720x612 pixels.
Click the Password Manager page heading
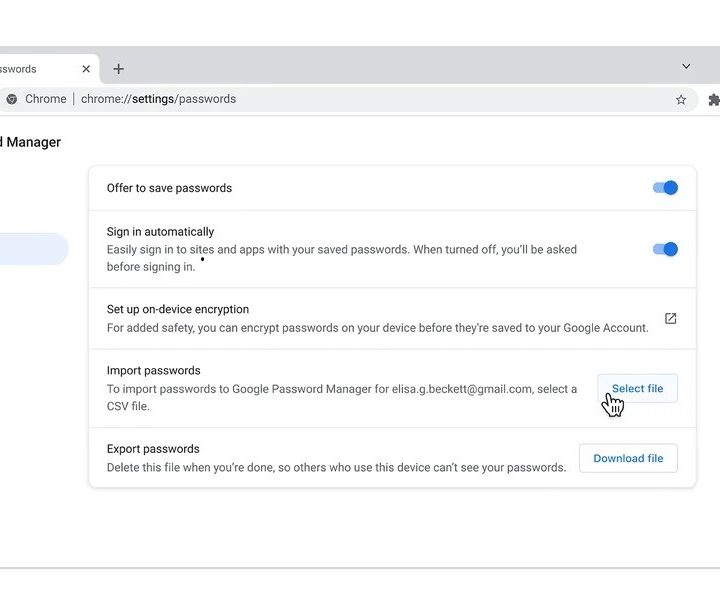tap(30, 142)
